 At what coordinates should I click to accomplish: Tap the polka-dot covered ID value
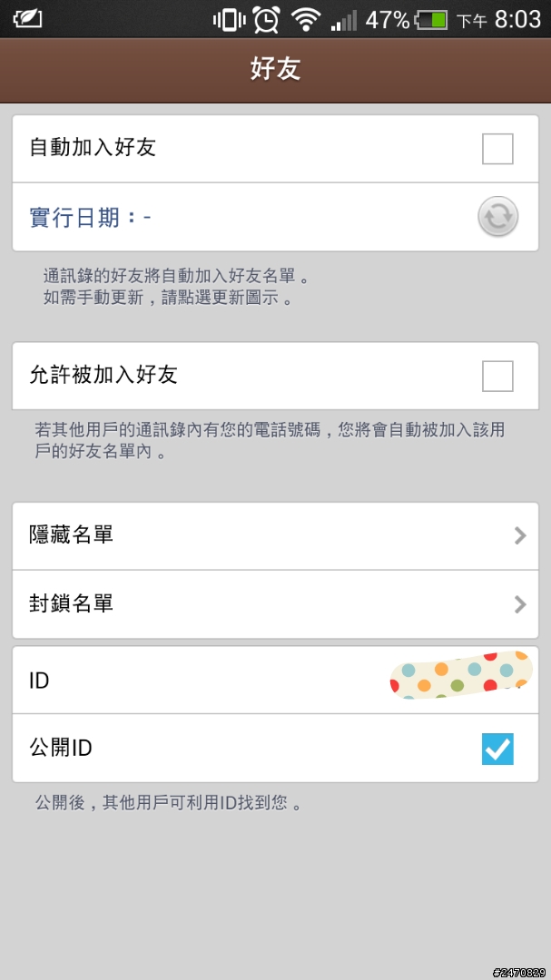click(461, 674)
